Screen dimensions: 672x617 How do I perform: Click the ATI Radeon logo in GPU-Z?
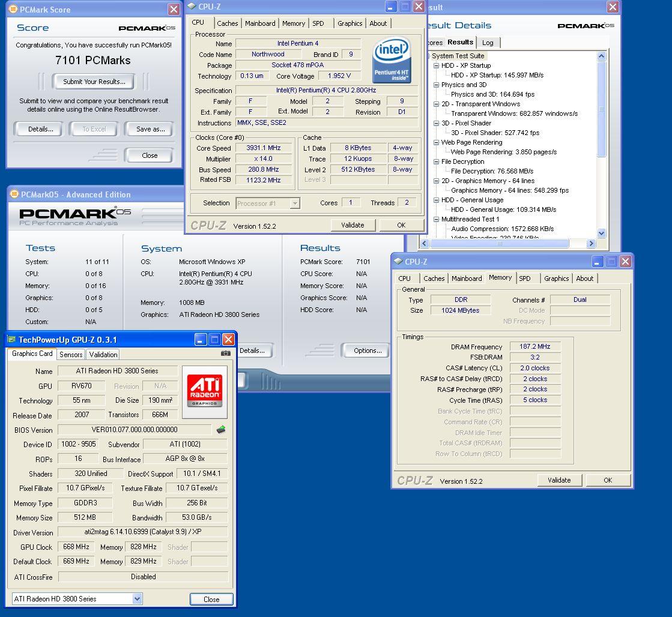point(204,391)
